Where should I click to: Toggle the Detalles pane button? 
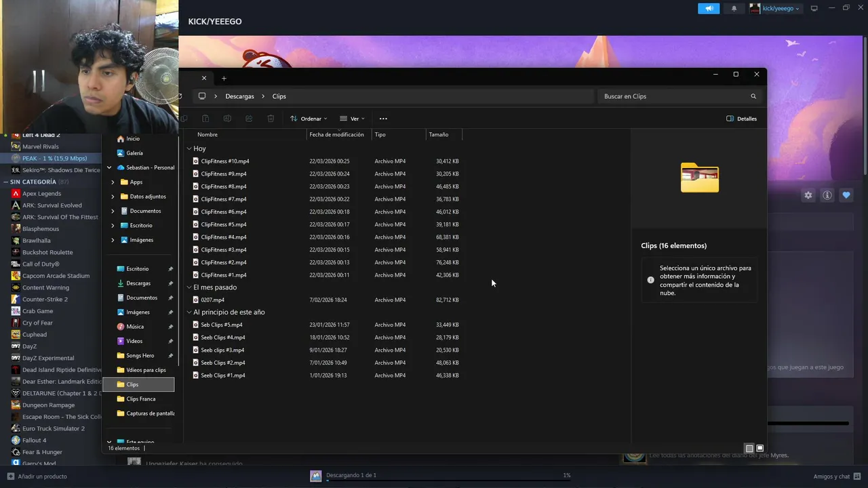pyautogui.click(x=741, y=119)
